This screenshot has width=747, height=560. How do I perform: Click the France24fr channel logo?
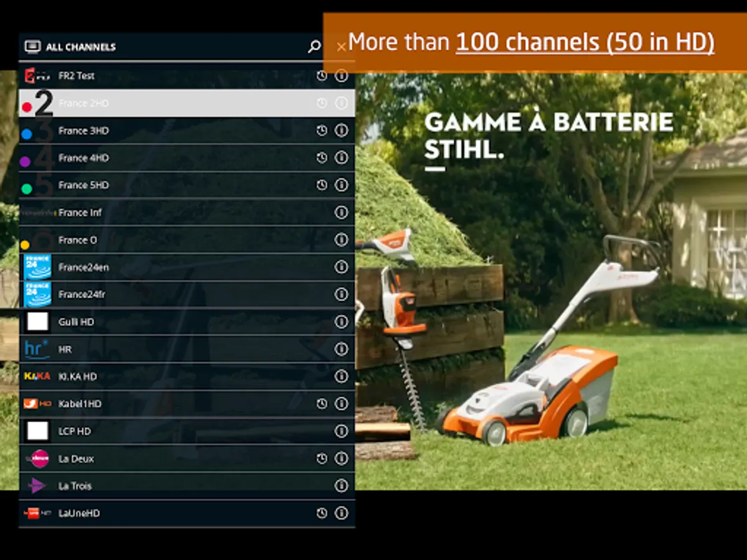click(37, 294)
